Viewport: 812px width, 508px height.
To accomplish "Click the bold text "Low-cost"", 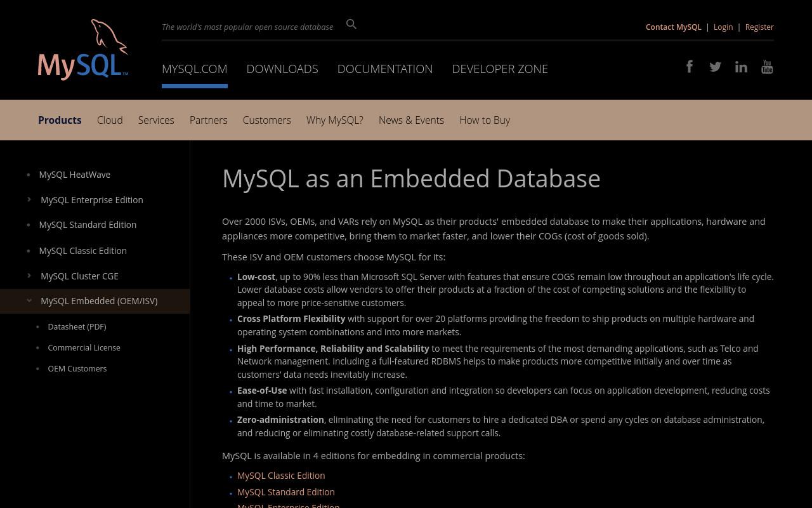I will pos(256,276).
